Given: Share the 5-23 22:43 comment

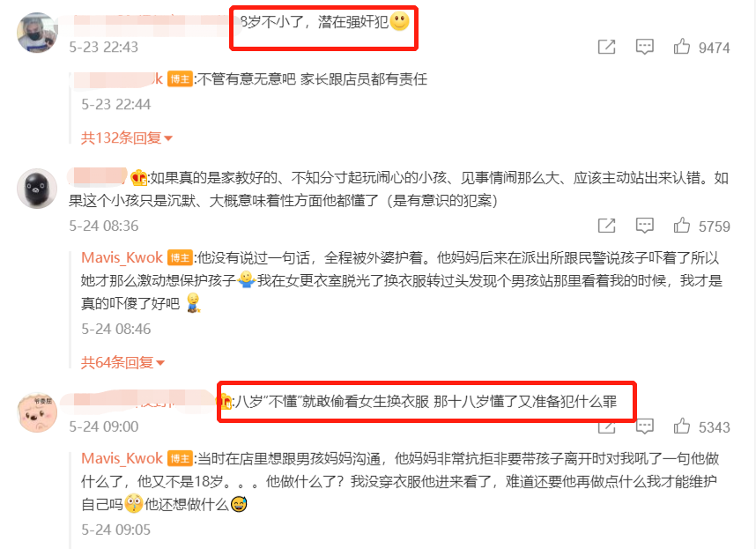Looking at the screenshot, I should point(606,47).
